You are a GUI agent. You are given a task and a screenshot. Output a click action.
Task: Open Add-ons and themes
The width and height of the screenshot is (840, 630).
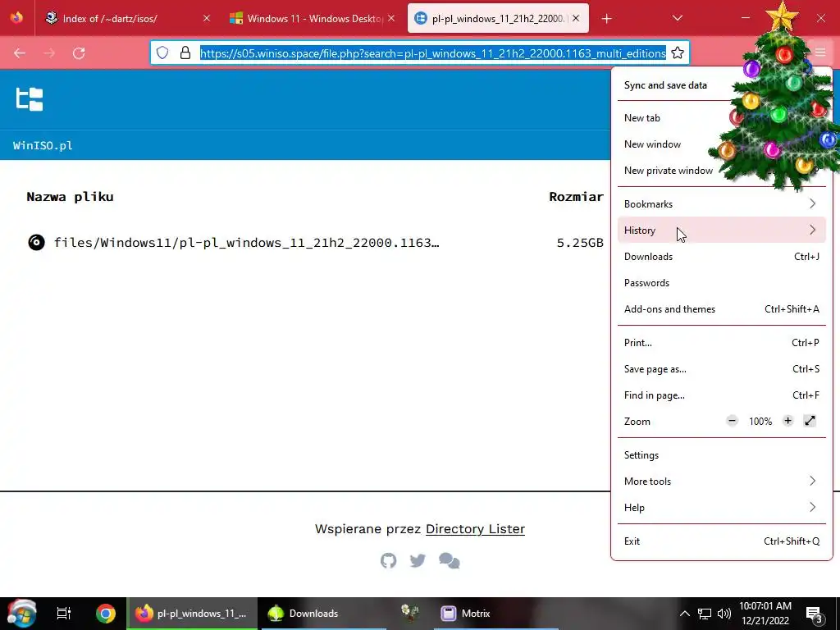click(x=722, y=309)
